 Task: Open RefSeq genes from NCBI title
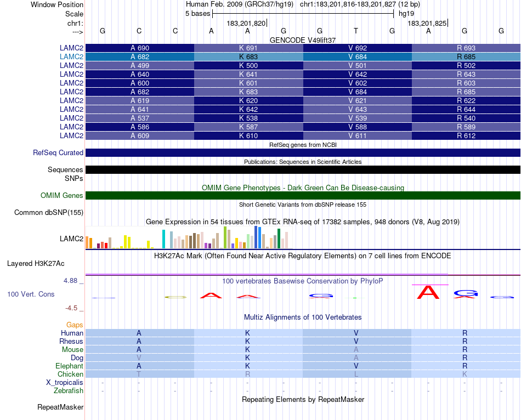[303, 145]
